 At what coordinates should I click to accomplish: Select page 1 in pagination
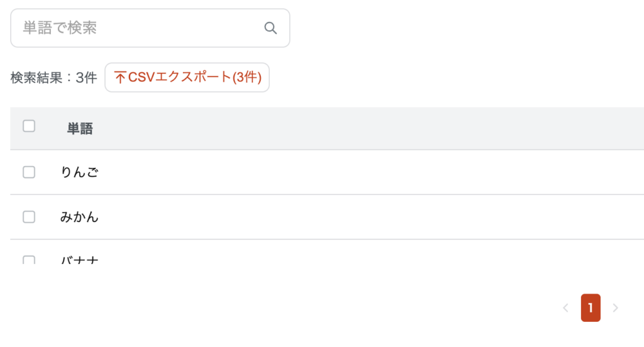point(591,308)
